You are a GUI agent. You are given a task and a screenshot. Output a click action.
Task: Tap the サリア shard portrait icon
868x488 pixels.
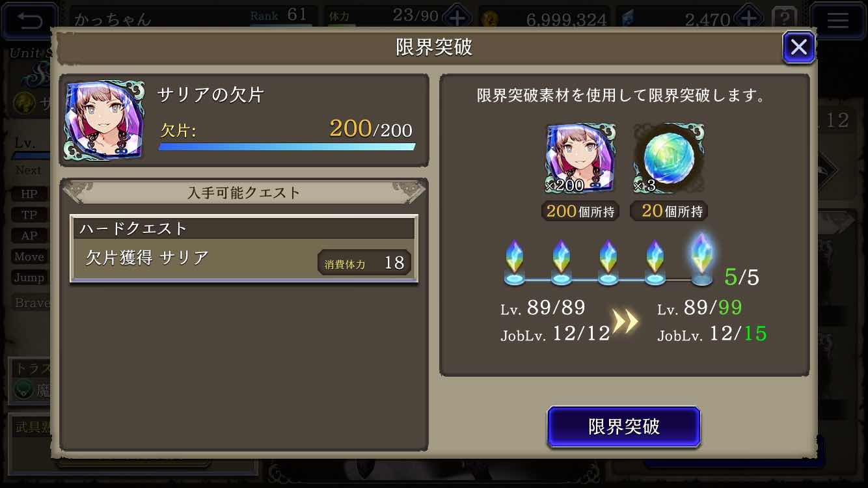coord(105,120)
